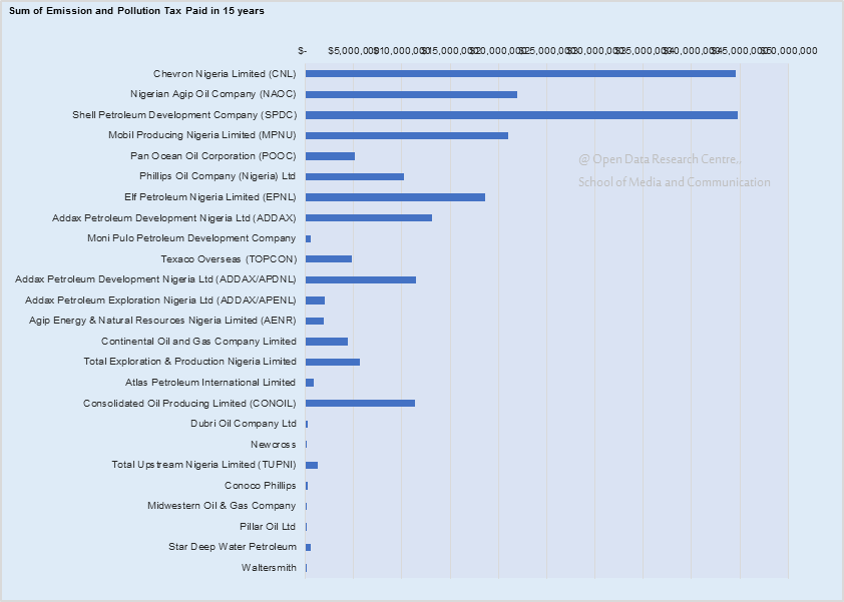Click the Continental Oil and Gas Company bar
This screenshot has height=602, width=844.
point(327,341)
